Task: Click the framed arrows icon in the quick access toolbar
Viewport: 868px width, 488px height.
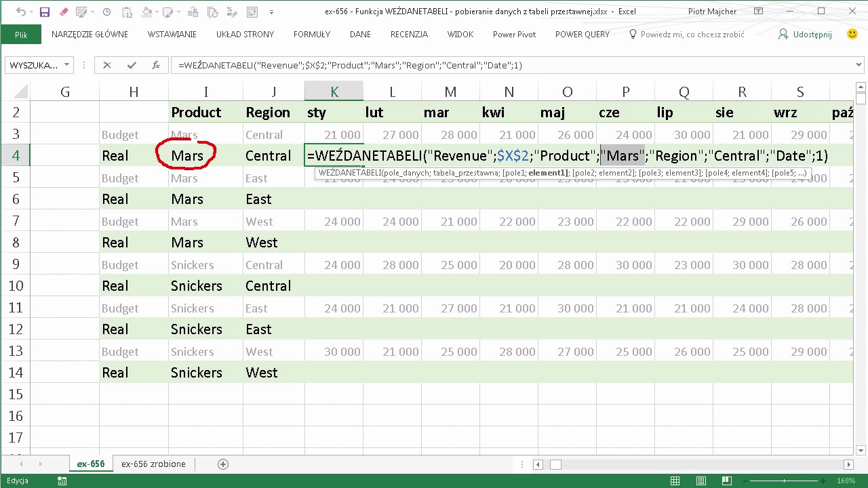Action: point(252,12)
